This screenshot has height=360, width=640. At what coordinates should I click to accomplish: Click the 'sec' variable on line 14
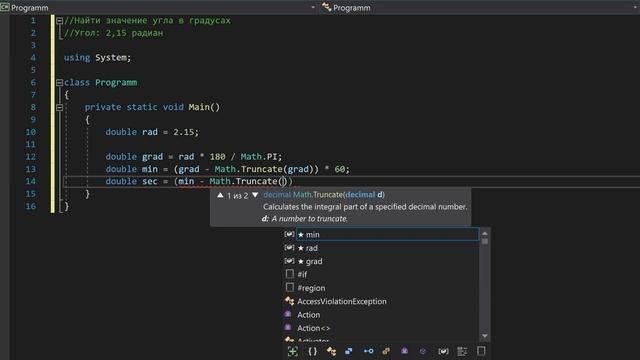149,181
